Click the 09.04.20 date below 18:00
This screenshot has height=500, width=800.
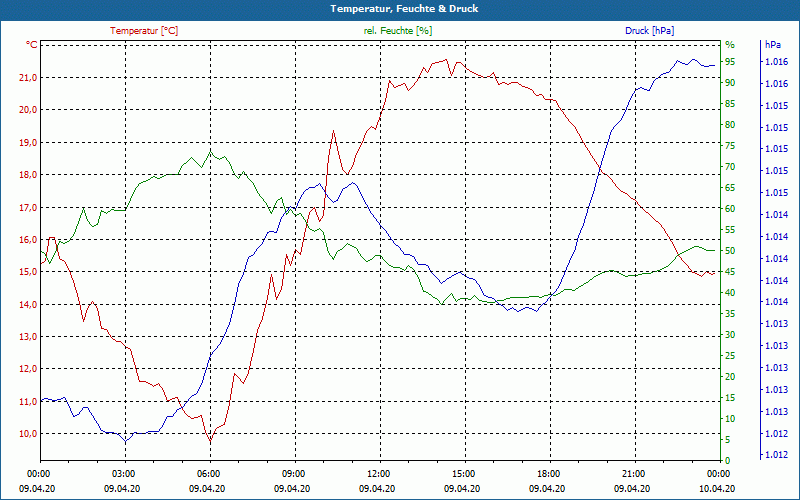click(547, 489)
